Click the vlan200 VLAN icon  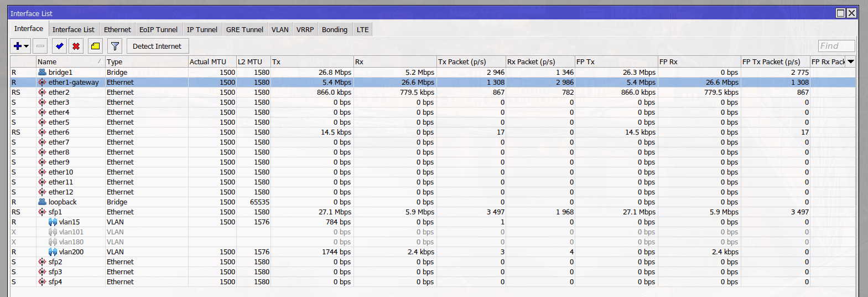pyautogui.click(x=53, y=252)
